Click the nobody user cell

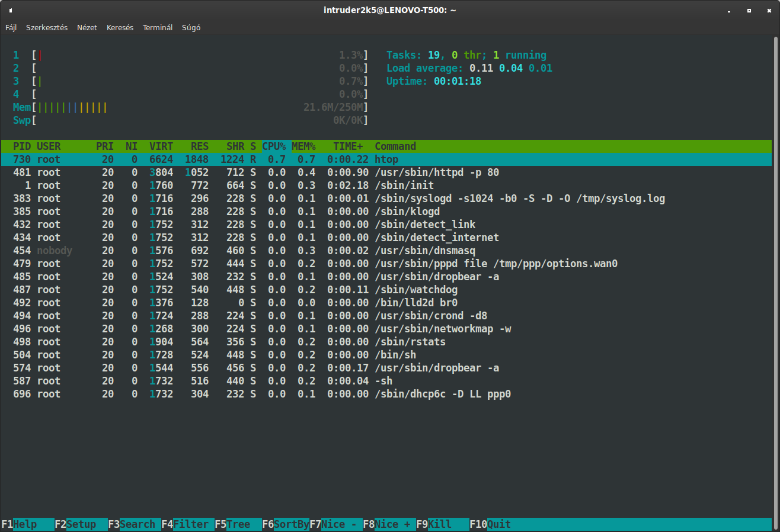55,251
